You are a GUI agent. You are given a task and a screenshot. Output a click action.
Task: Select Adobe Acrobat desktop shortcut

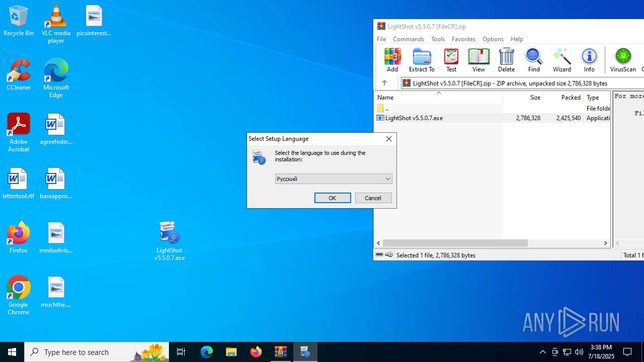pyautogui.click(x=19, y=133)
